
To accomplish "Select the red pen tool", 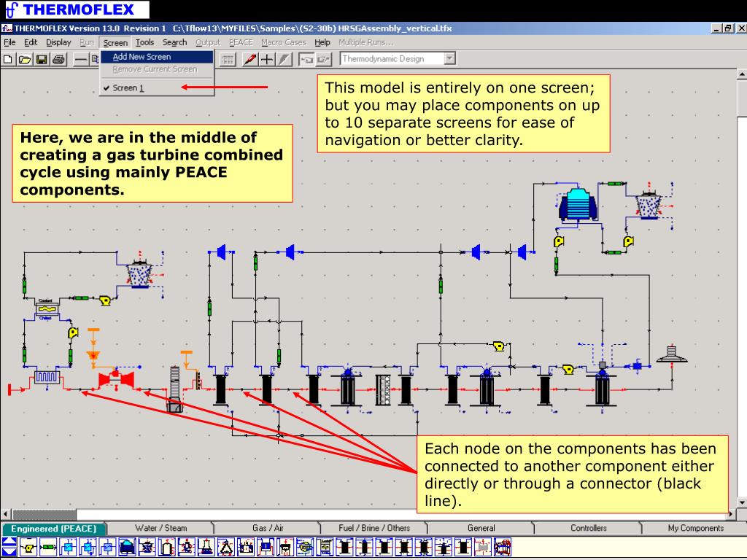I will [x=249, y=60].
